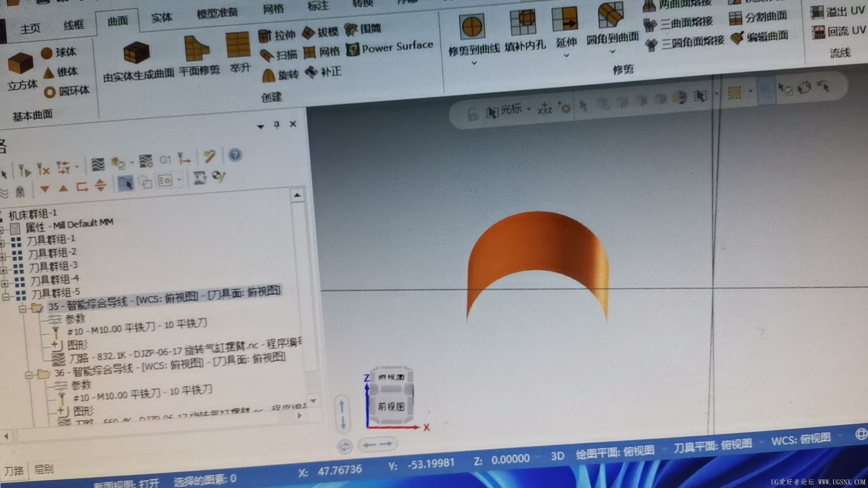Create a 圆环体 torus surface
This screenshot has height=488, width=868.
tap(67, 91)
